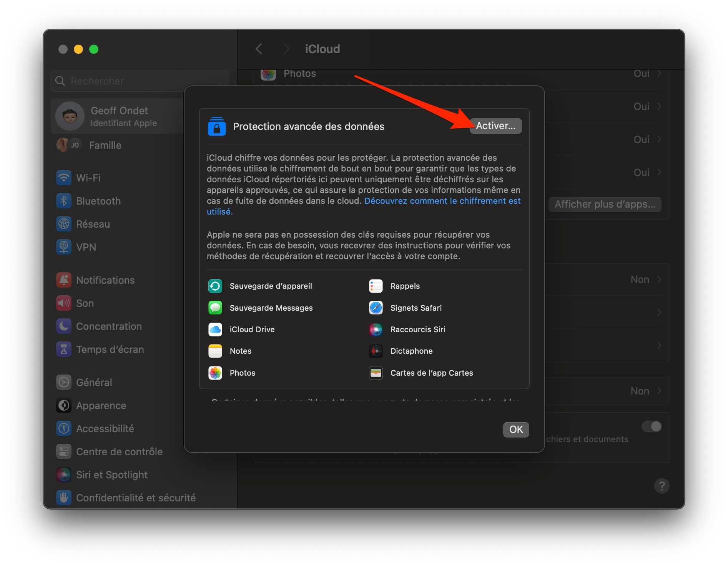This screenshot has width=728, height=566.
Task: Select Geoff Ondet Apple ID account
Action: tap(117, 116)
